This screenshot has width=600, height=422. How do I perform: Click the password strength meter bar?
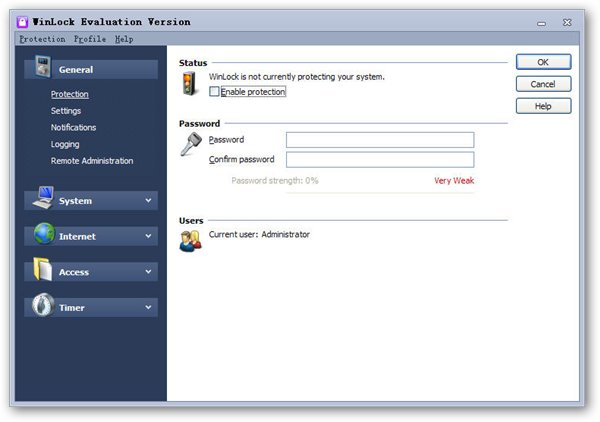(380, 193)
